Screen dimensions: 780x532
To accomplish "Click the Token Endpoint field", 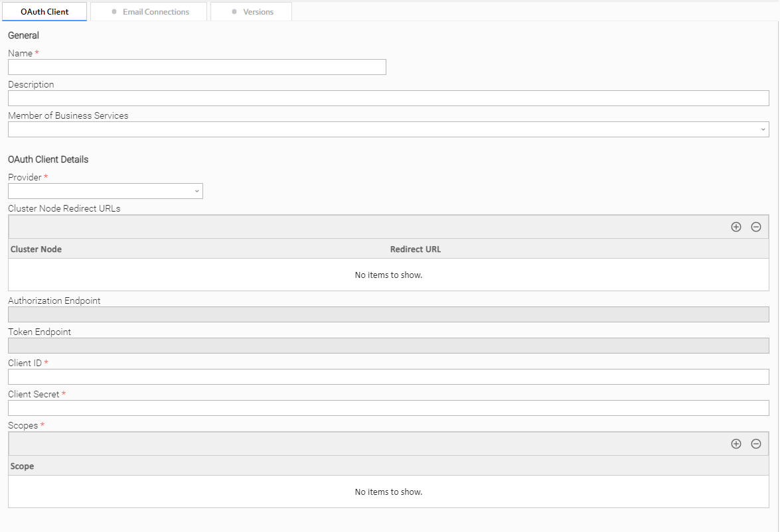I will pyautogui.click(x=388, y=346).
